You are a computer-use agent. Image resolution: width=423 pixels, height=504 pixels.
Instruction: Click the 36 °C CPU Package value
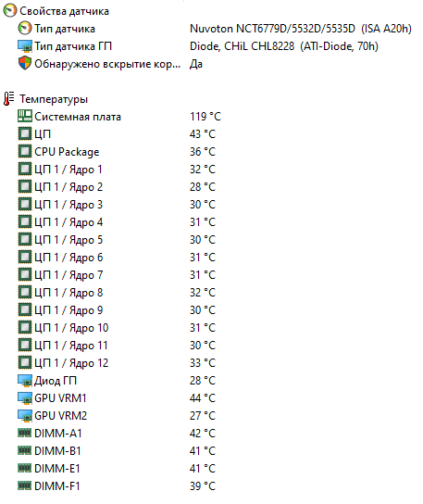pyautogui.click(x=203, y=152)
